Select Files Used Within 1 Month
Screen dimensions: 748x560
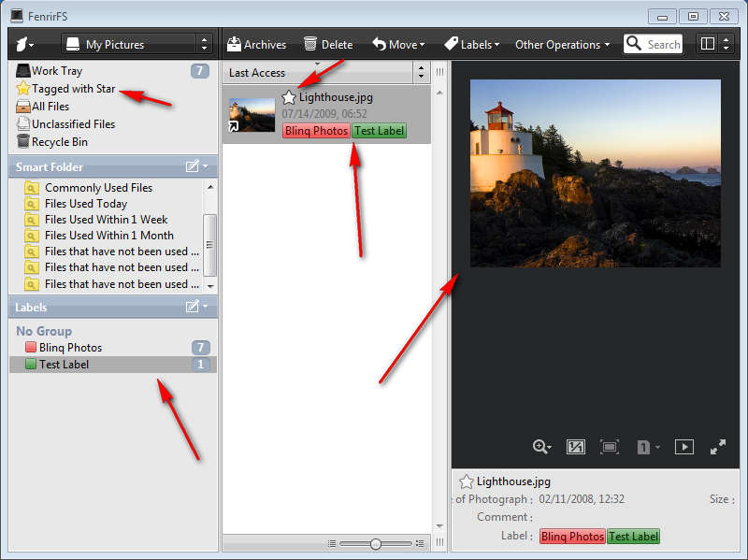108,236
